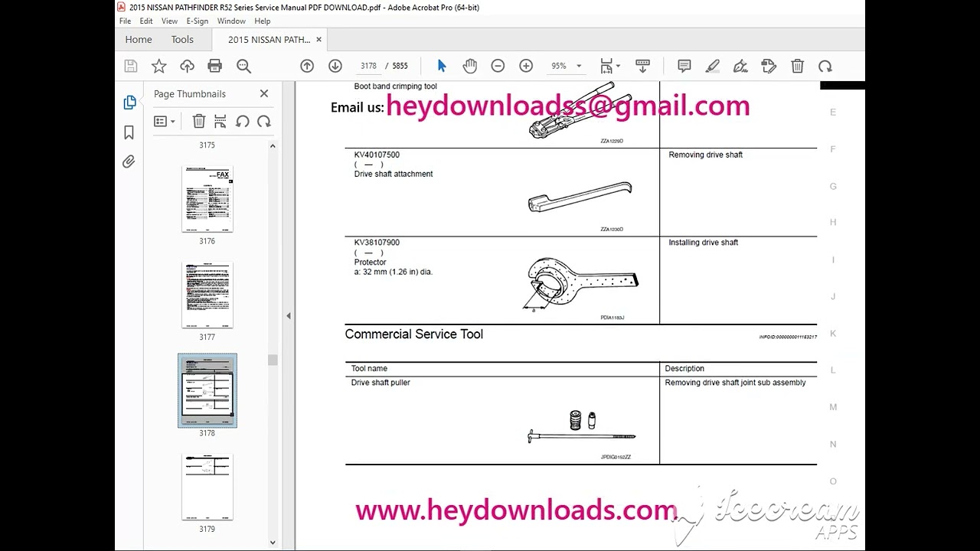Screen dimensions: 980x551
Task: Select page 3179 thumbnail
Action: (x=207, y=487)
